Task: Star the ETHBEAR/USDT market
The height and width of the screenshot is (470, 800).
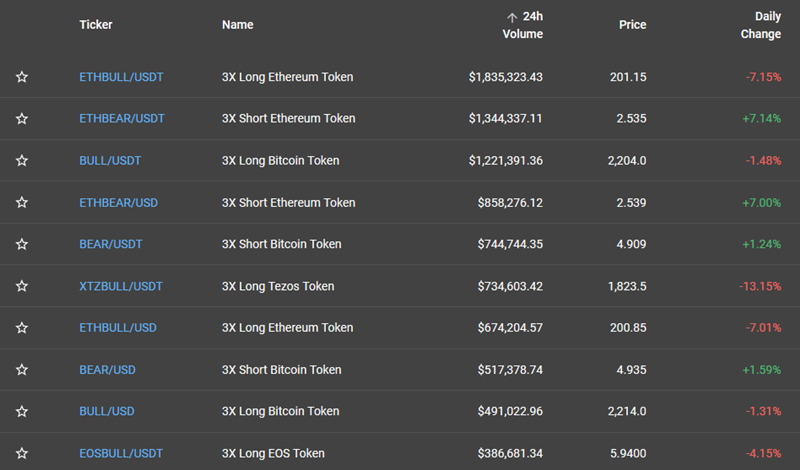Action: 21,119
